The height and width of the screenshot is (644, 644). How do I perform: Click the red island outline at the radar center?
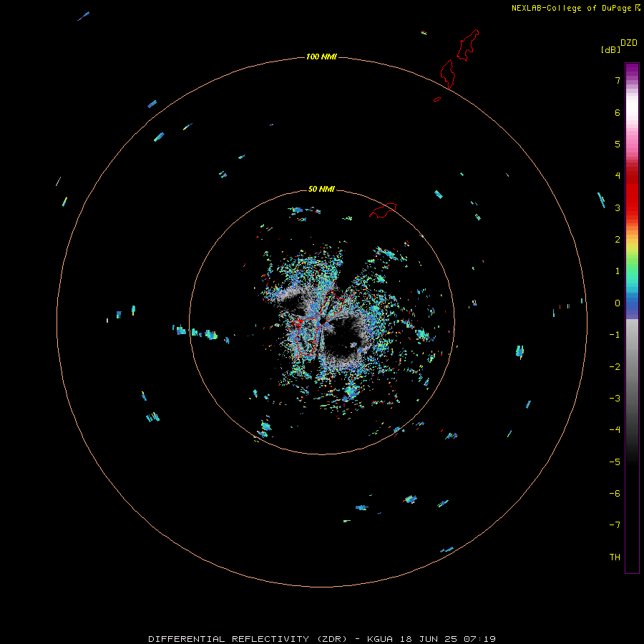coord(321,323)
